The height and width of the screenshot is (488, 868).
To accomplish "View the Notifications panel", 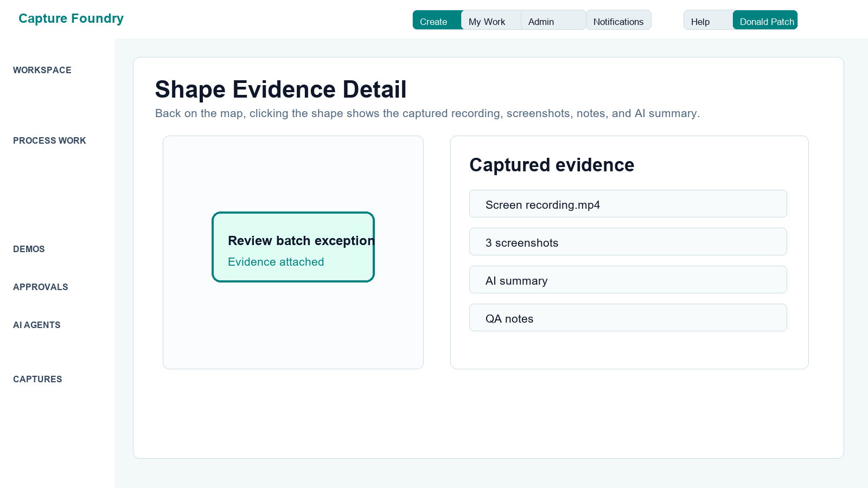I will click(x=618, y=20).
